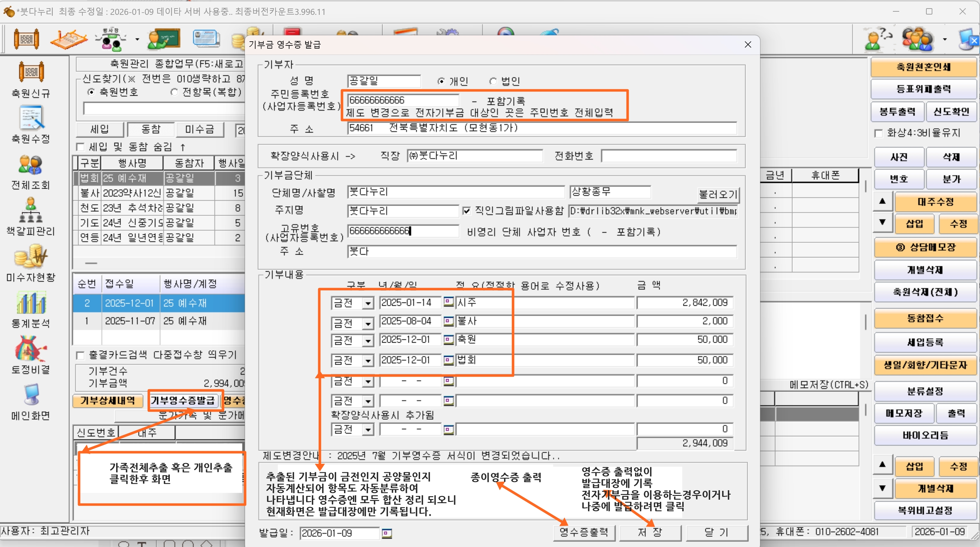Select the 법인 radio button
Viewport: 980px width, 547px height.
tap(493, 81)
